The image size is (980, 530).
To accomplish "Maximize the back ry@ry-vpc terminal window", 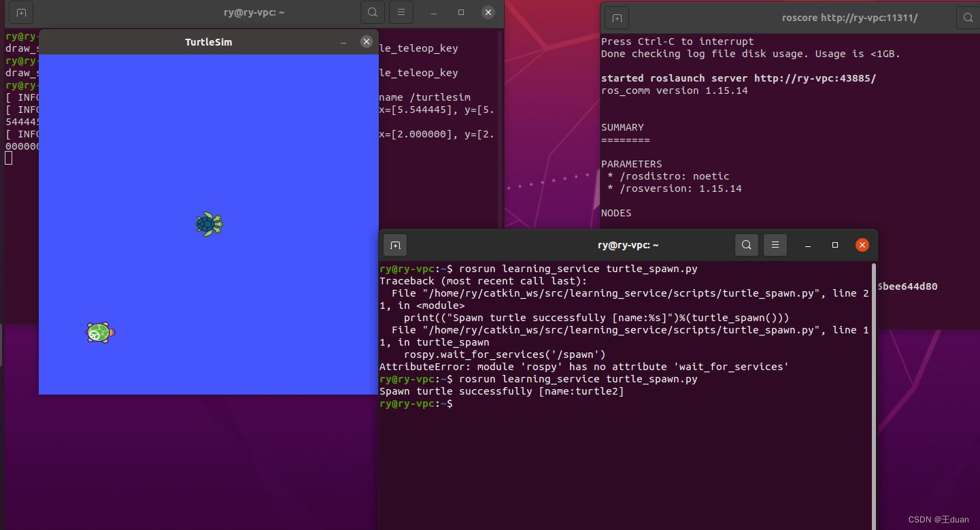I will click(x=461, y=12).
